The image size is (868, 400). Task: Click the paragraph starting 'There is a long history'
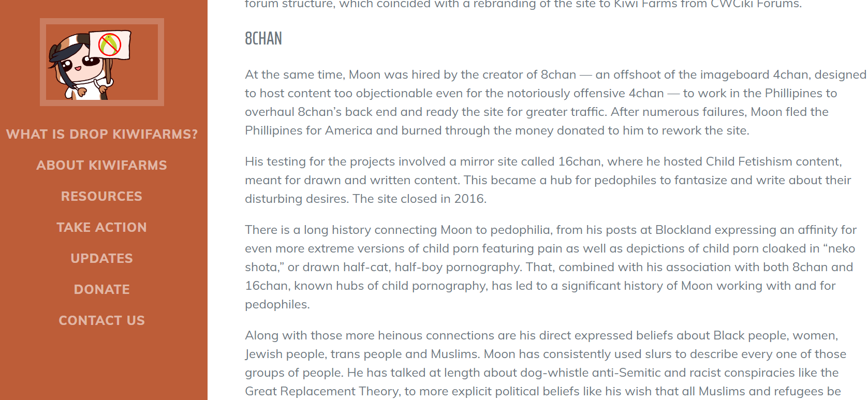[551, 267]
